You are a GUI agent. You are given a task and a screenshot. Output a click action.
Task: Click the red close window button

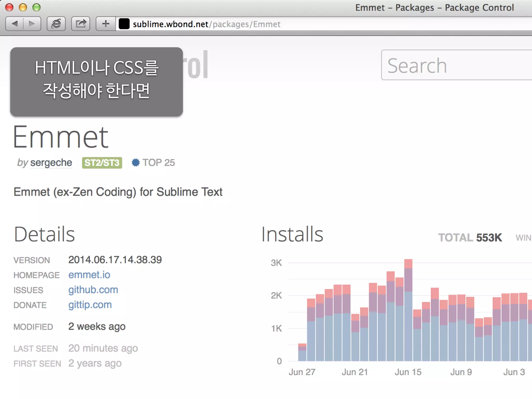9,8
